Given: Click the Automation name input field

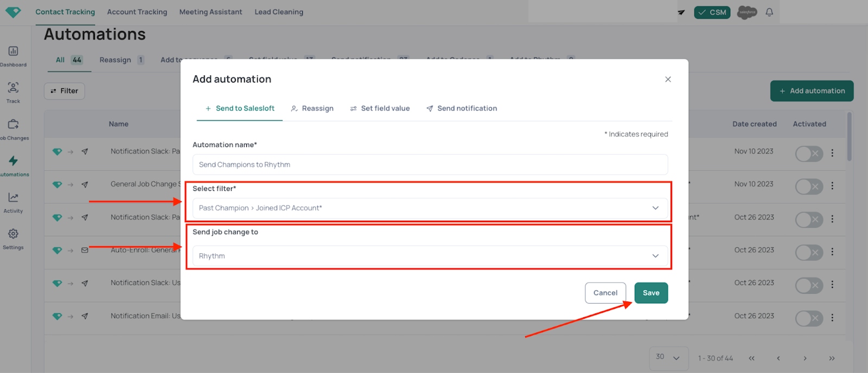Looking at the screenshot, I should click(430, 165).
